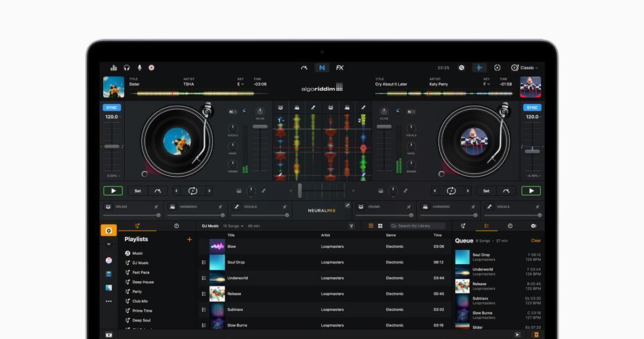Open the 10 Songs dropdown
Viewport: 644px width, 339px height.
point(233,226)
